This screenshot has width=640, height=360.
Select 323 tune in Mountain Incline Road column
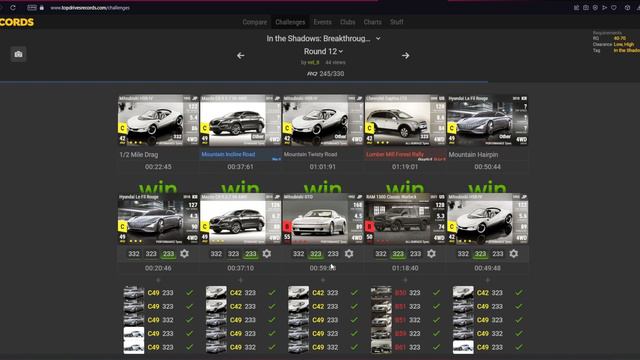233,253
